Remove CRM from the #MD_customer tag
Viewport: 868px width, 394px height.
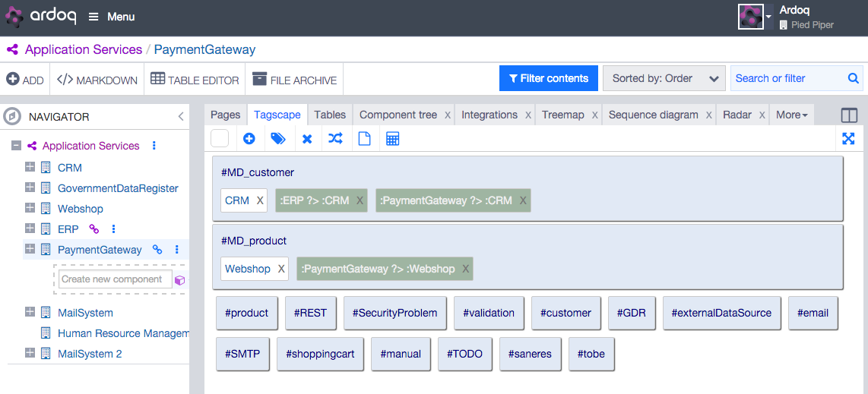pyautogui.click(x=260, y=200)
